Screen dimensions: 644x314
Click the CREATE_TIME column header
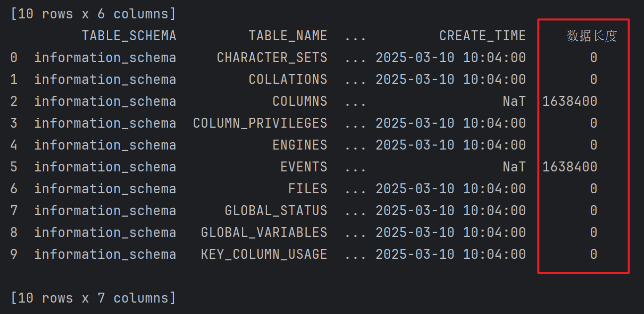[x=482, y=36]
